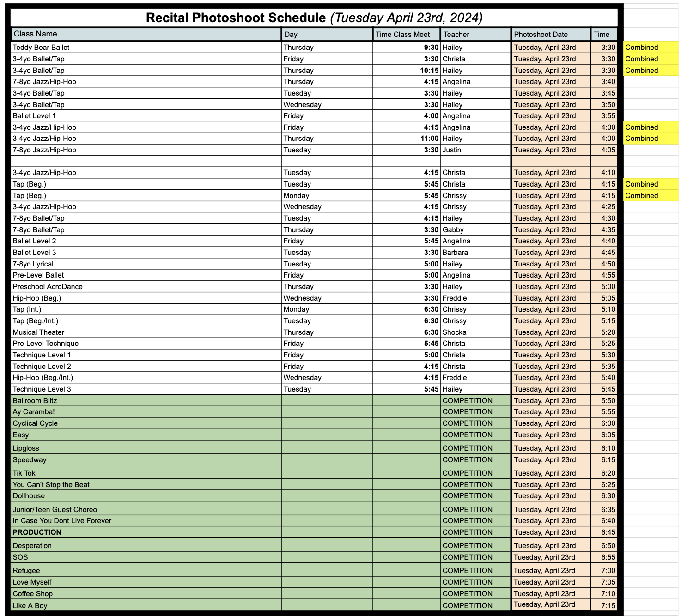
Task: Select the Ay Caramba! cell
Action: click(x=146, y=412)
